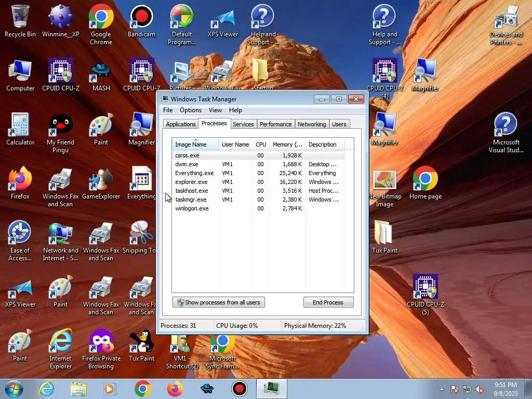Open Bandicam desktop shortcut
532x399 pixels.
coord(141,21)
